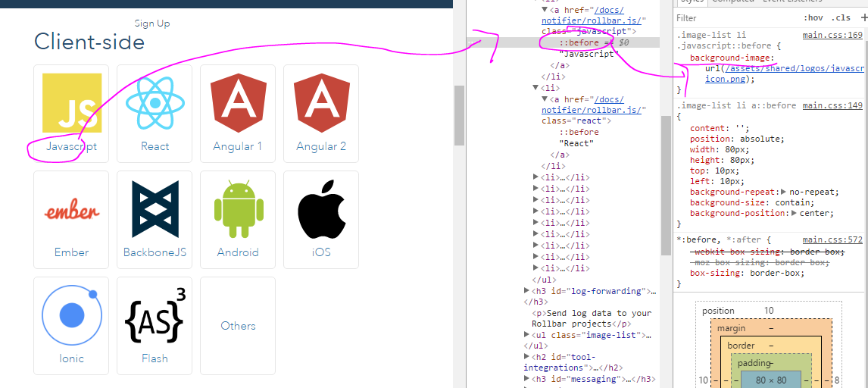Toggle the .cls class editor
This screenshot has width=868, height=388.
[x=841, y=17]
